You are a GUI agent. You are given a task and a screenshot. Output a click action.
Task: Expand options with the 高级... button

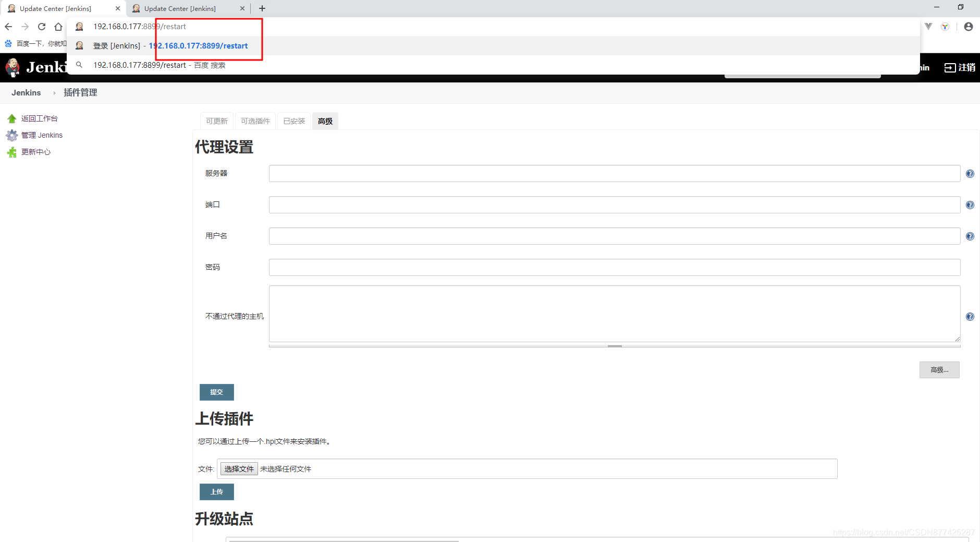pos(939,370)
